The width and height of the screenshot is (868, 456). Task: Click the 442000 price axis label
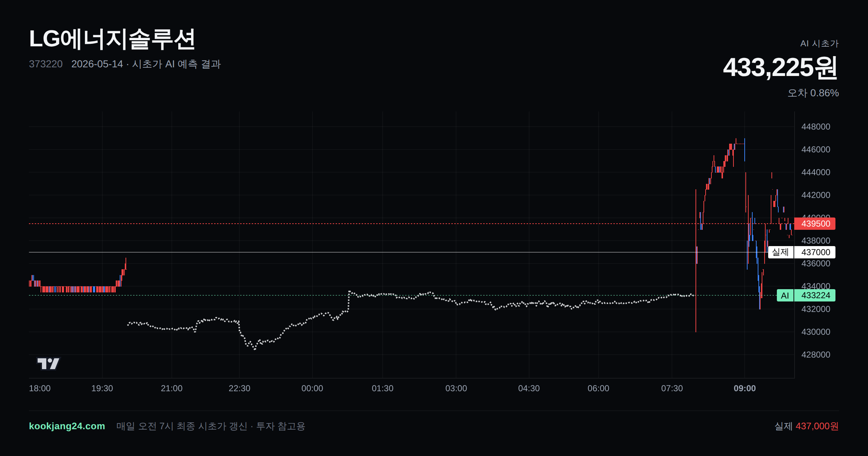click(x=816, y=195)
